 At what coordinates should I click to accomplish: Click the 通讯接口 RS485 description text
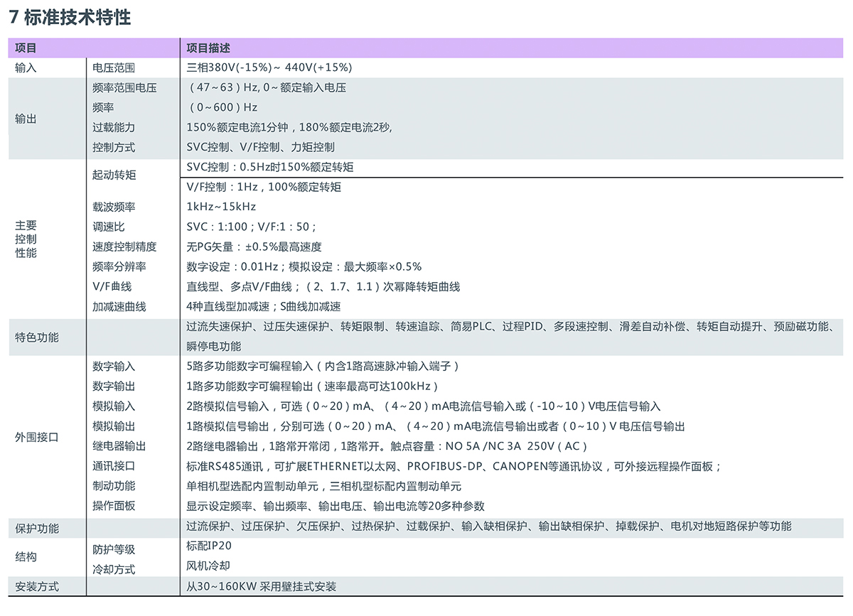click(x=454, y=466)
